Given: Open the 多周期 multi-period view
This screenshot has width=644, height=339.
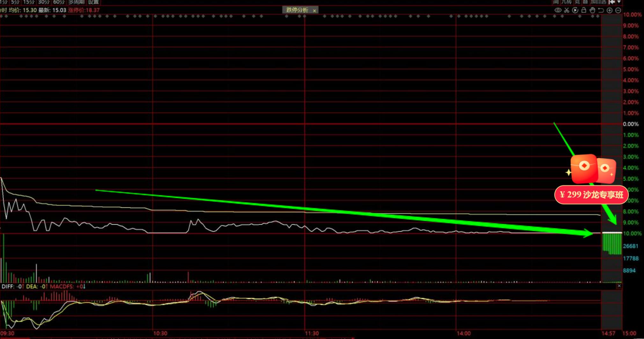Looking at the screenshot, I should point(76,2).
